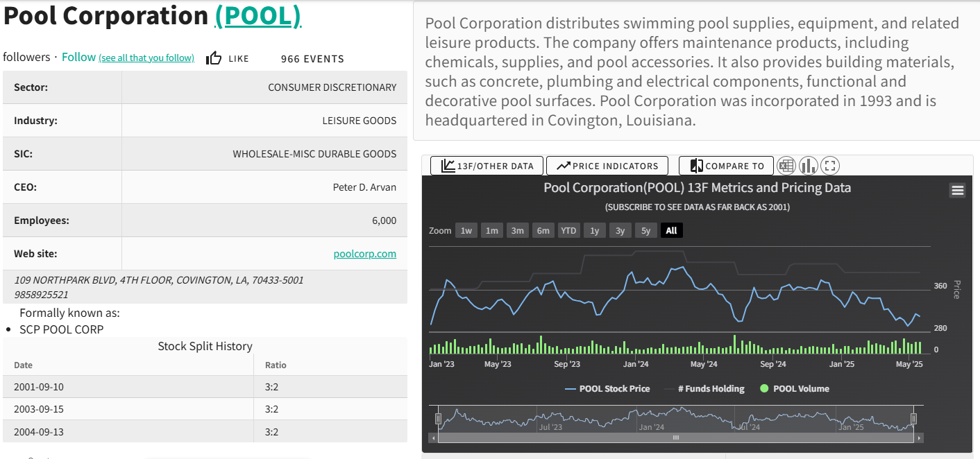Open the poolcorp.com website link
Screen dimensions: 980x459
click(x=365, y=254)
